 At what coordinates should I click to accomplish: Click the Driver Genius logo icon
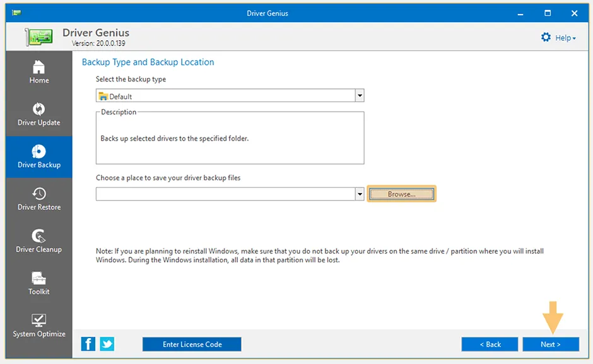tap(38, 37)
